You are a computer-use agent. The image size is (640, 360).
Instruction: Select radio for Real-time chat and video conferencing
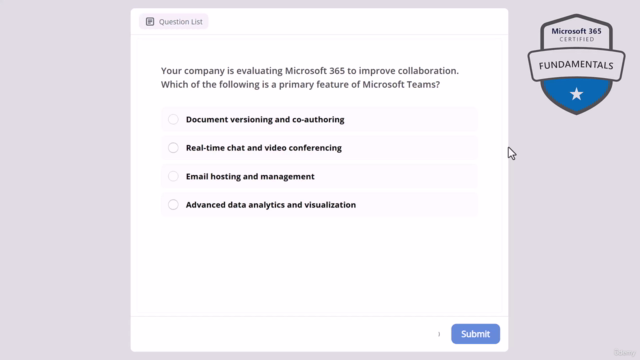click(173, 148)
